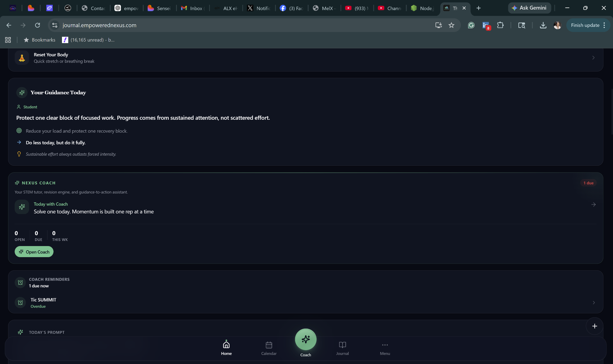Open a new tab with plus button

[x=478, y=8]
